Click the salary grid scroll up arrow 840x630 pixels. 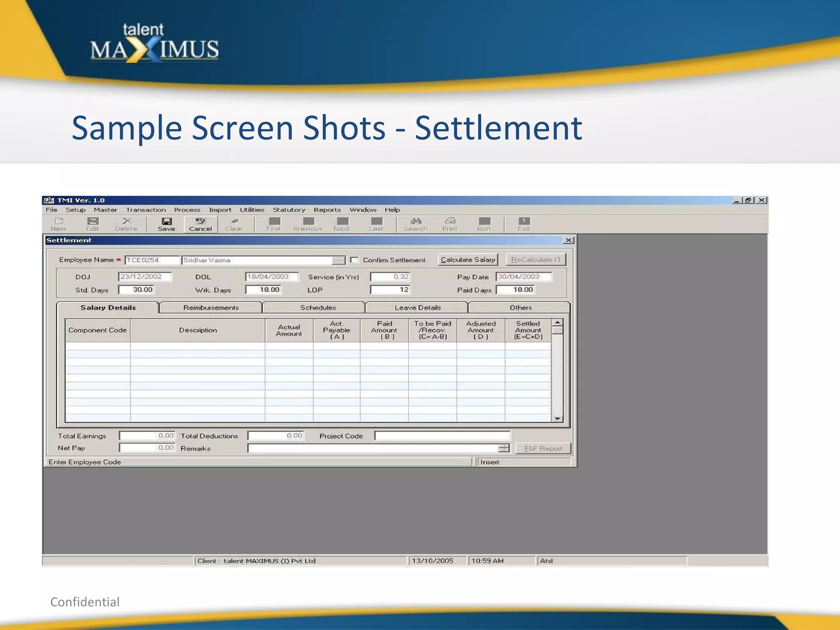click(x=557, y=323)
